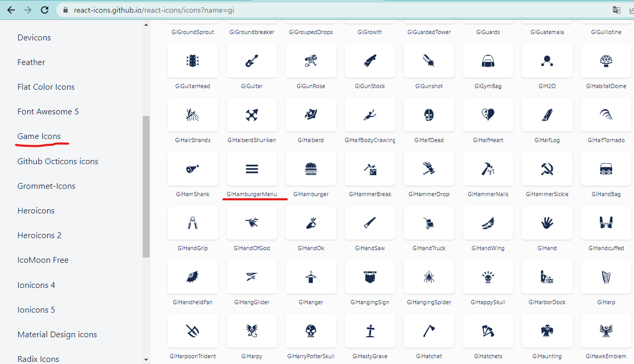
Task: Open IcoMoon Free icon set
Action: (43, 260)
